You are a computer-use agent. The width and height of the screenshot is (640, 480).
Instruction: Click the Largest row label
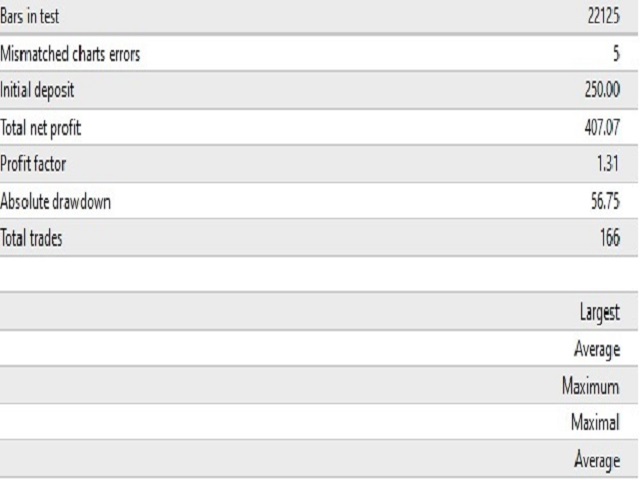pyautogui.click(x=600, y=313)
